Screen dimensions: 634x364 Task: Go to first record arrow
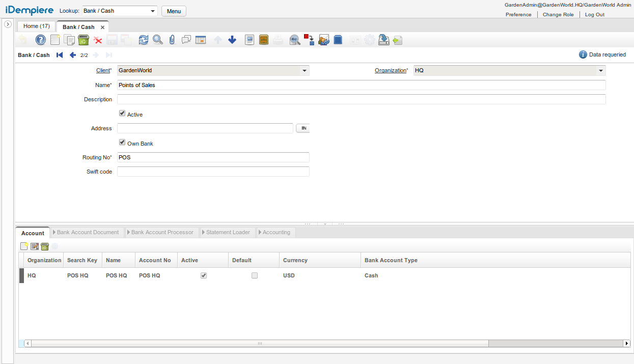(x=60, y=55)
